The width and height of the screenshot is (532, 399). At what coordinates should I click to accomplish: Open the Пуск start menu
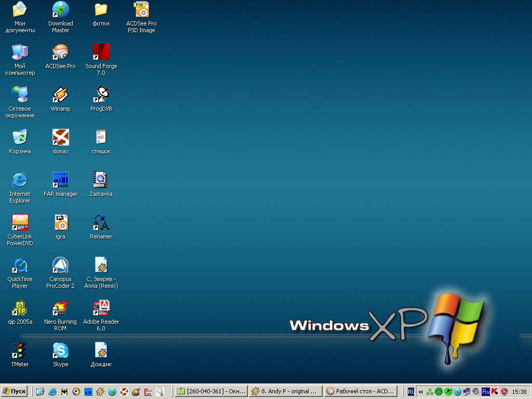point(15,392)
